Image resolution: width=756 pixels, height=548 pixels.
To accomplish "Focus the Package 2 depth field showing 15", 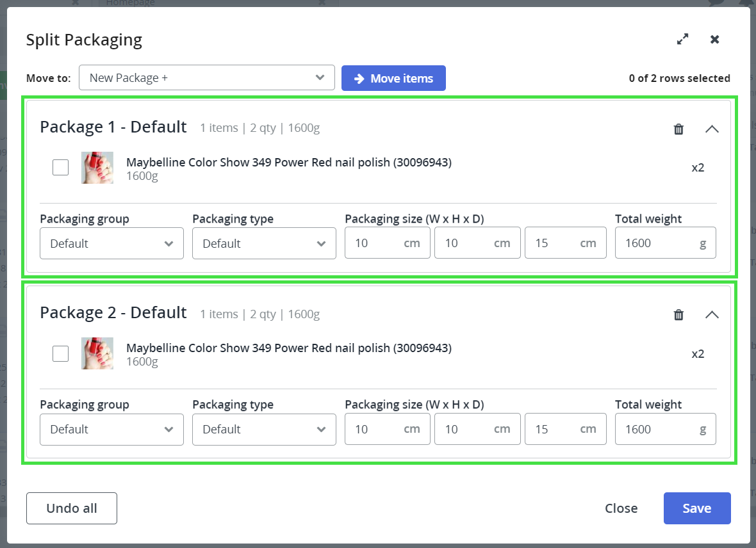I will point(555,430).
